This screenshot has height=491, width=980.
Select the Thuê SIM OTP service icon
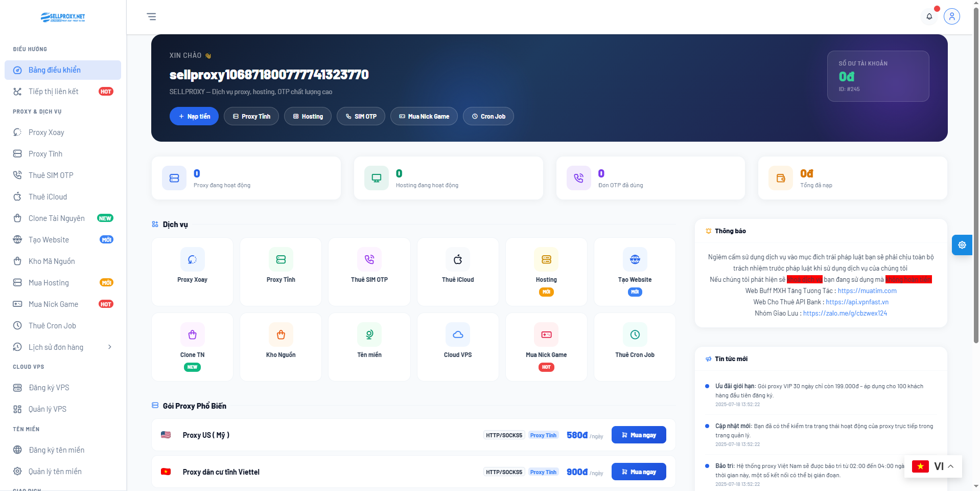pos(369,259)
